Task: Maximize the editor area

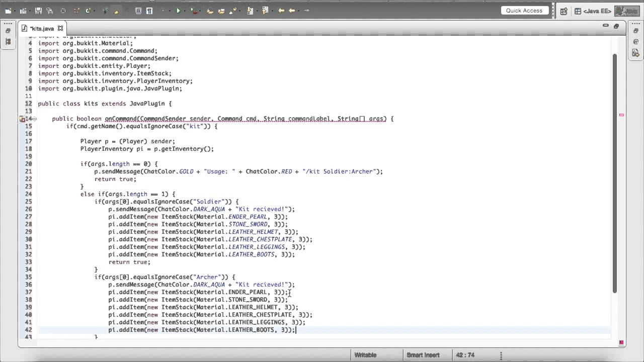Action: [x=616, y=26]
